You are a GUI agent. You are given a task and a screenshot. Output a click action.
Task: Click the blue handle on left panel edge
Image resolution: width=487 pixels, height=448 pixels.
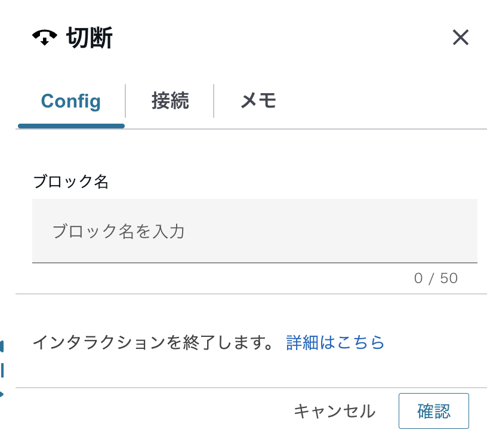point(2,370)
